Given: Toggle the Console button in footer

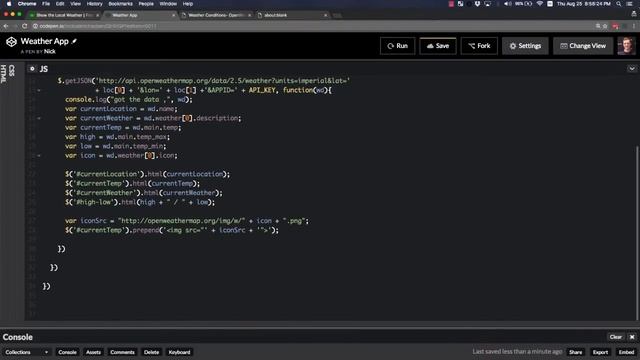Looking at the screenshot, I should [67, 352].
